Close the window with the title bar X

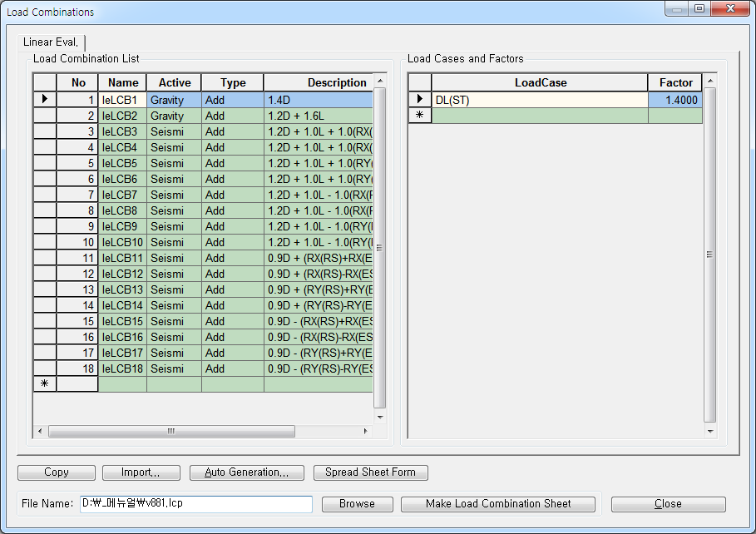tap(730, 8)
